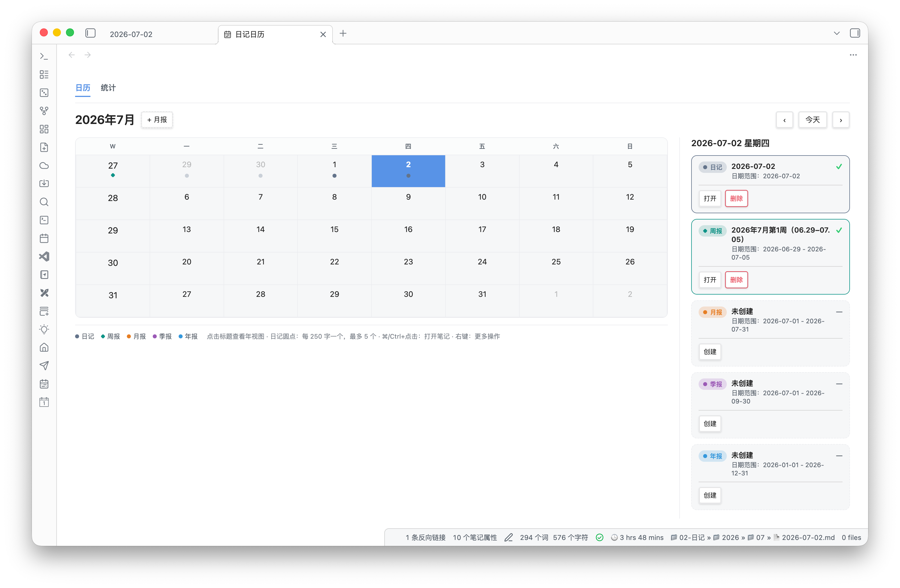The image size is (900, 588).
Task: Create a new note with file-plus icon
Action: tap(44, 147)
